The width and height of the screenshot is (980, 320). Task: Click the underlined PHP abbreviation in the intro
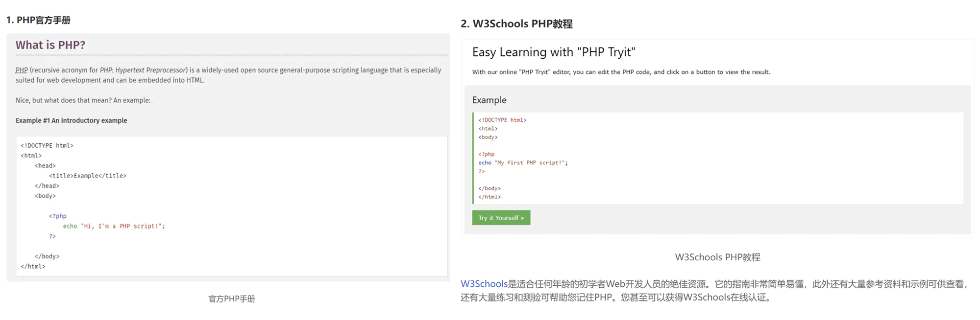[22, 70]
